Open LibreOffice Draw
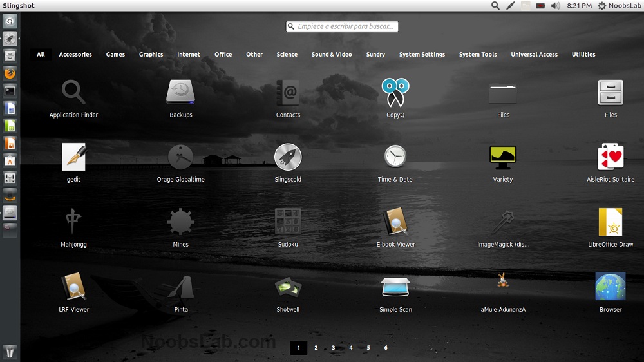Viewport: 644px width, 362px height. pyautogui.click(x=611, y=222)
